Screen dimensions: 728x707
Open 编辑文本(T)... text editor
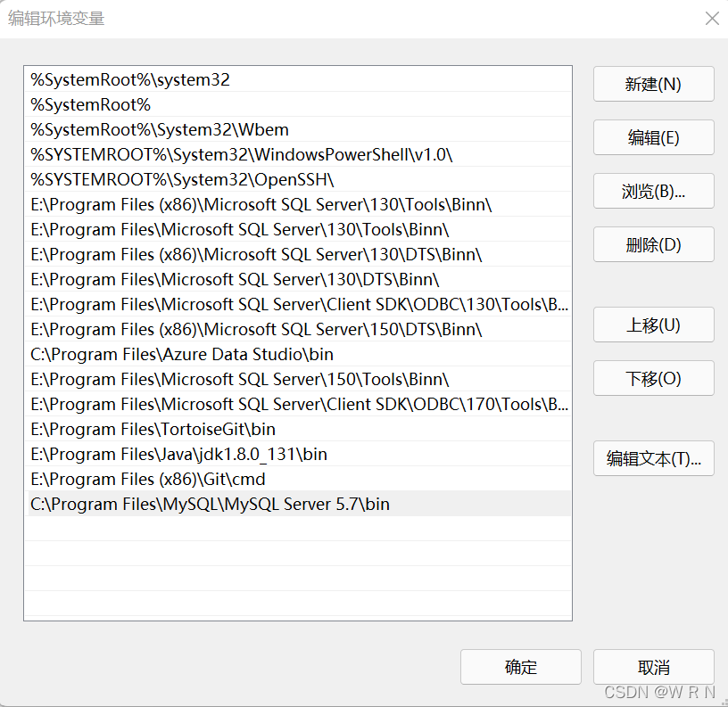pyautogui.click(x=653, y=458)
